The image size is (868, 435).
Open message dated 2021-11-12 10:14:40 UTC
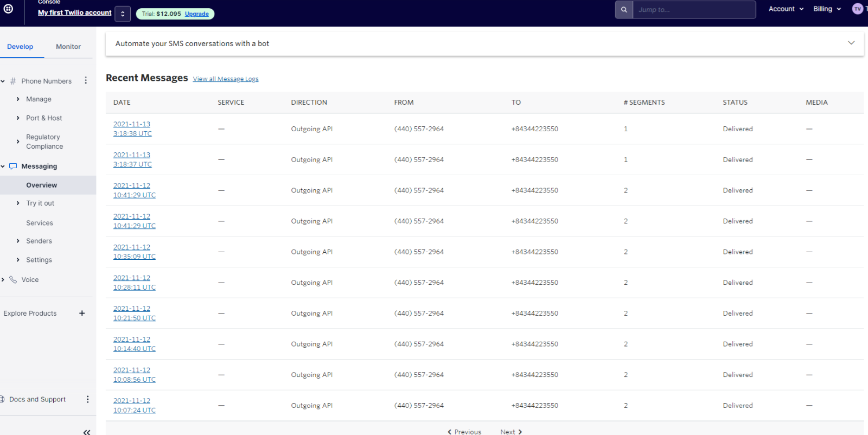pyautogui.click(x=134, y=344)
